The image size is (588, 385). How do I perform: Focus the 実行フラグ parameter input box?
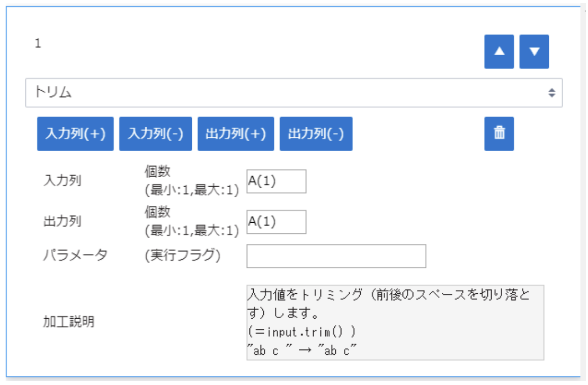point(336,256)
